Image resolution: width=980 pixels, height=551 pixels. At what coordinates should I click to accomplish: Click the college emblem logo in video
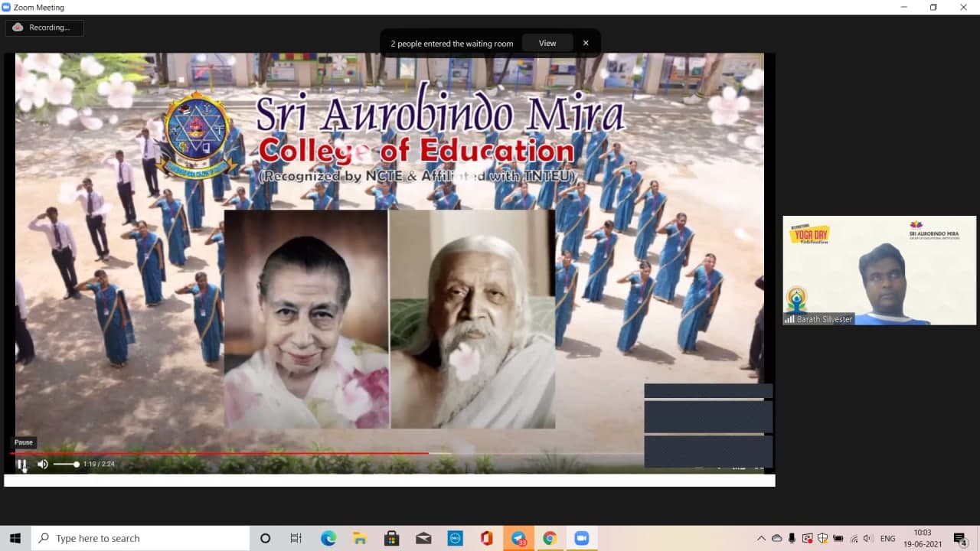tap(197, 136)
